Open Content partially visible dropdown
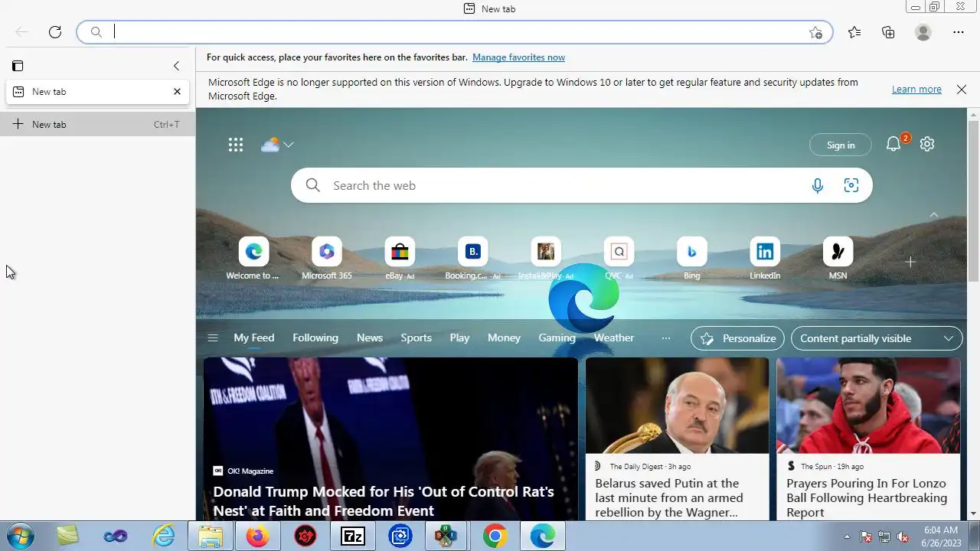 (x=877, y=338)
